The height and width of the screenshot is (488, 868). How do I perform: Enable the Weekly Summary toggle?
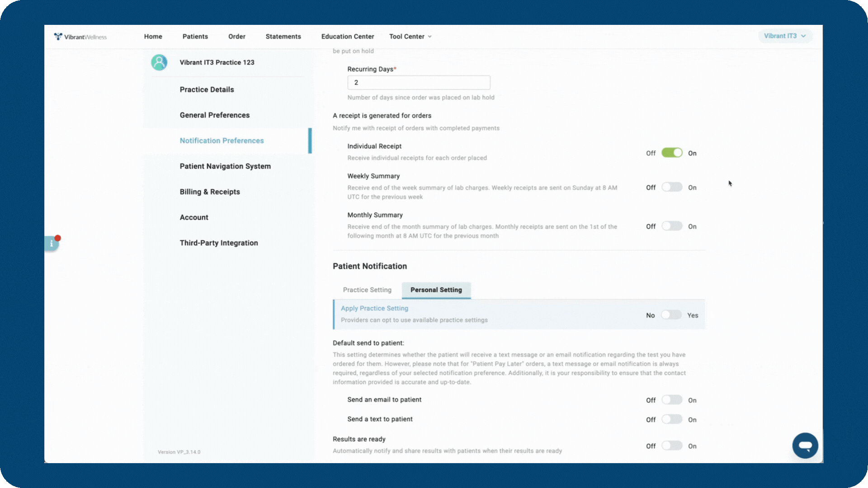click(672, 187)
